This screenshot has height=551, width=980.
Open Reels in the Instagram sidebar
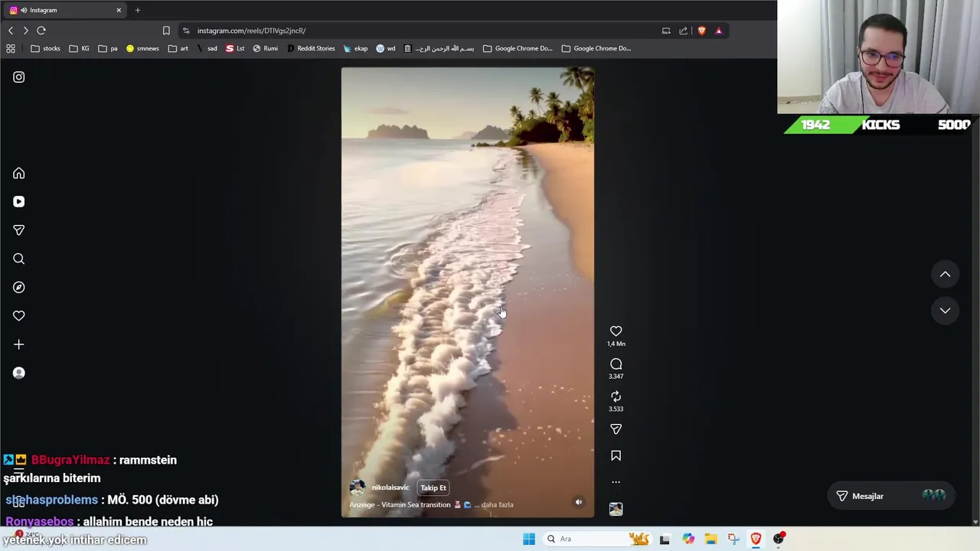(18, 201)
